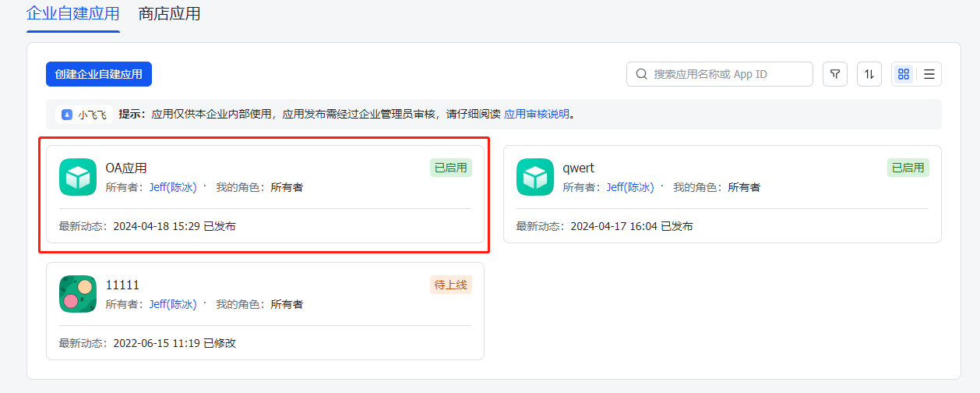Click the 2024-04-17 16:04 已发布 status text
This screenshot has height=393, width=980.
(x=632, y=226)
